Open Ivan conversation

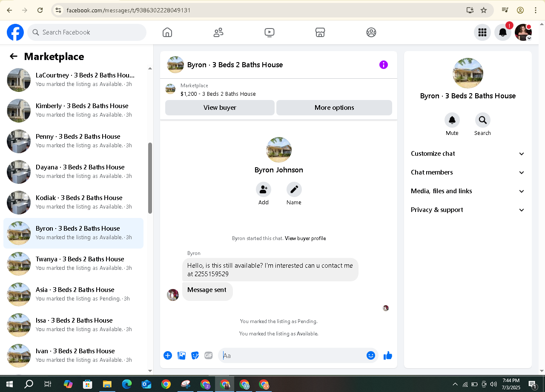click(x=73, y=355)
